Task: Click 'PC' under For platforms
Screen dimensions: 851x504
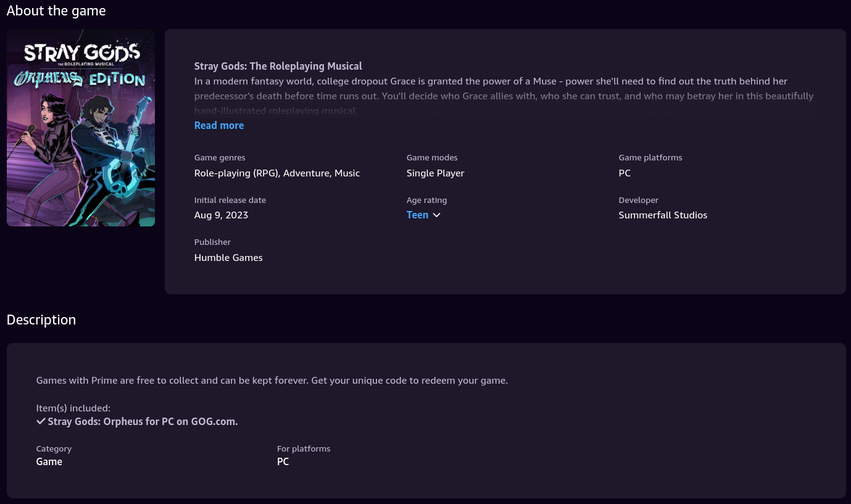Action: click(x=283, y=461)
